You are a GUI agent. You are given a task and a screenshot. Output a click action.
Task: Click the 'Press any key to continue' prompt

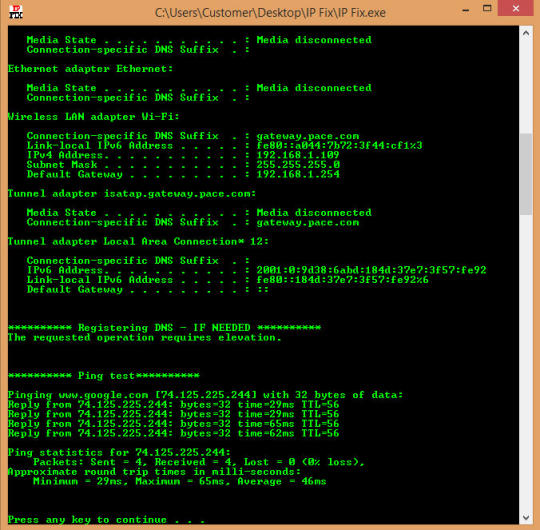tap(106, 520)
